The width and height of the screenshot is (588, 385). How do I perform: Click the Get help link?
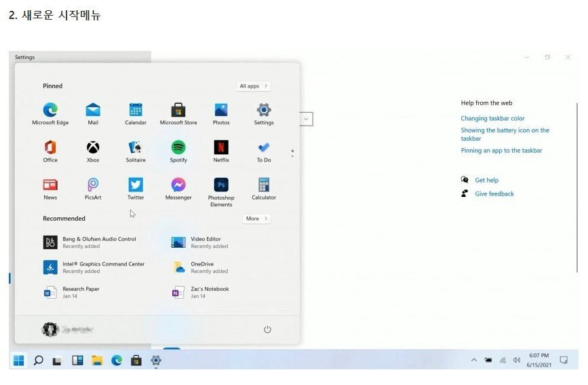click(x=486, y=181)
